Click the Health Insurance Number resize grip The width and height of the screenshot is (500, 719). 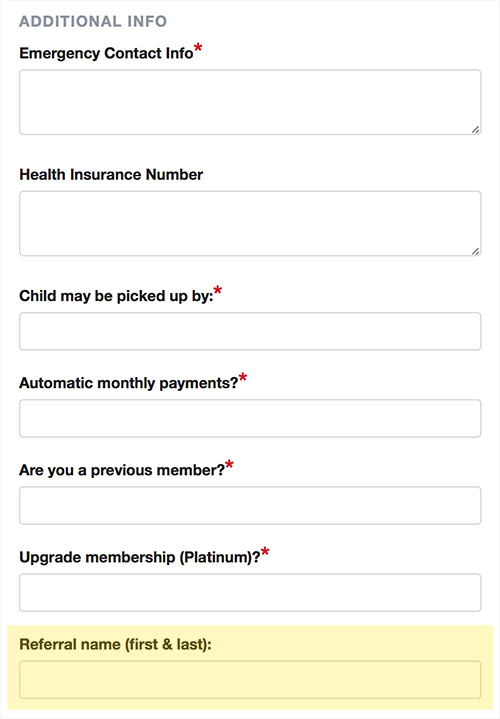(x=476, y=251)
